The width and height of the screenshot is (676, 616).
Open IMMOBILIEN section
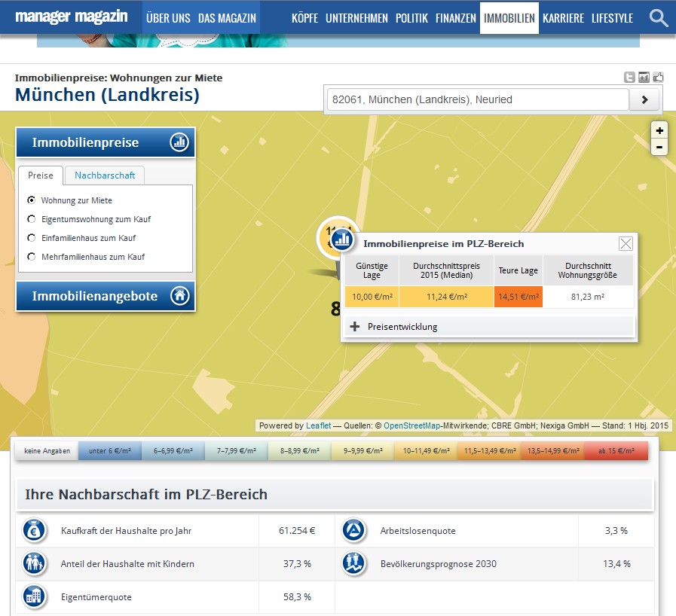pyautogui.click(x=509, y=18)
